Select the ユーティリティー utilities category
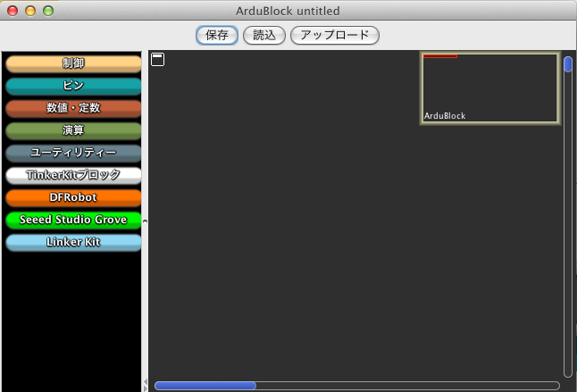This screenshot has height=392, width=577. 73,153
